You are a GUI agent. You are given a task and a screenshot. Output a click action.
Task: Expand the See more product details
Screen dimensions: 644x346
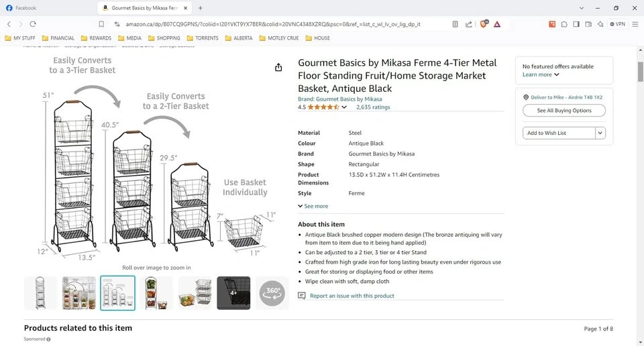313,206
